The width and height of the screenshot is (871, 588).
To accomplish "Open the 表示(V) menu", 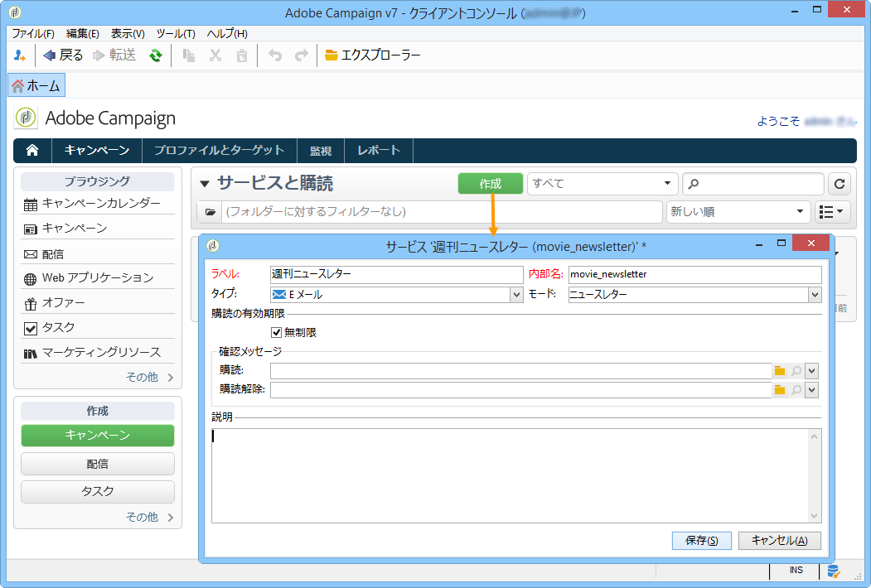I will point(128,34).
